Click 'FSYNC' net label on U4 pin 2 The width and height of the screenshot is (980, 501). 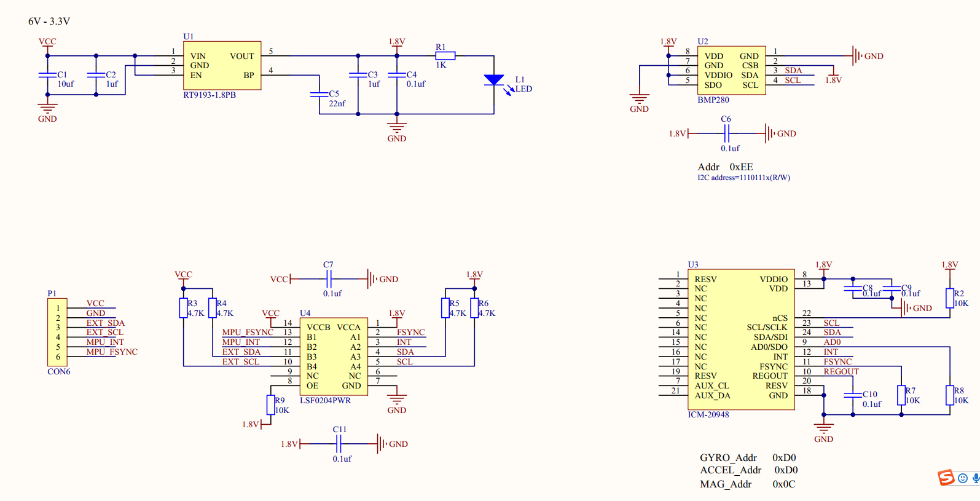[x=410, y=332]
